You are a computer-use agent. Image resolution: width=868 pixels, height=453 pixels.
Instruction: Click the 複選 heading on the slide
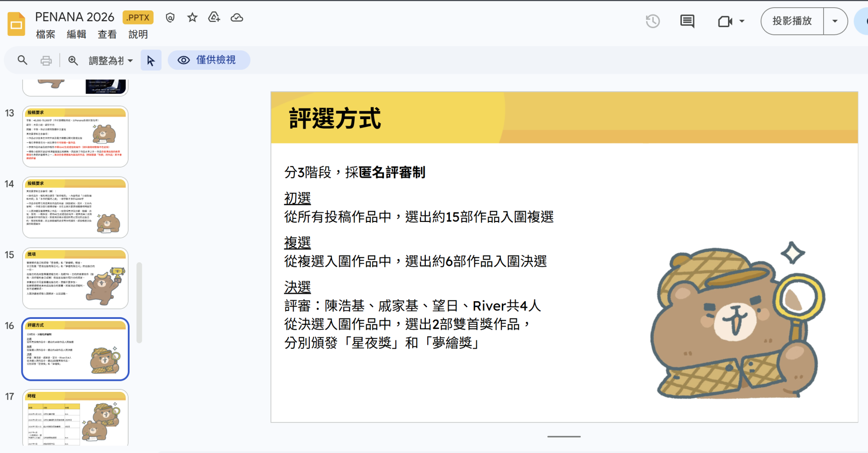click(x=298, y=242)
